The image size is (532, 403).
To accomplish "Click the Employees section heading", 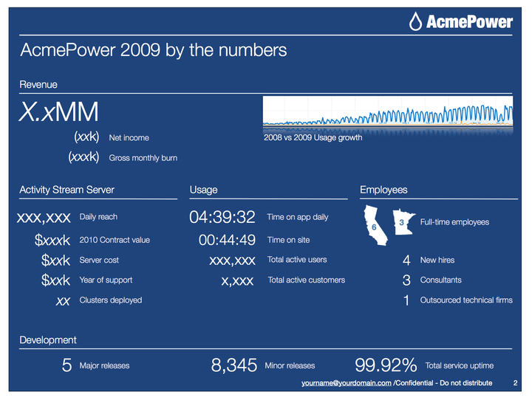I will 383,190.
